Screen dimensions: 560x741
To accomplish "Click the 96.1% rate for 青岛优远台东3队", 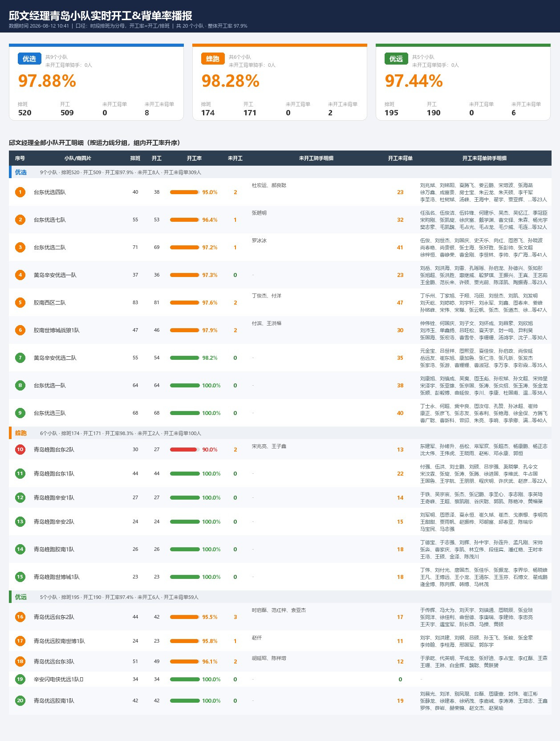I will (x=210, y=662).
